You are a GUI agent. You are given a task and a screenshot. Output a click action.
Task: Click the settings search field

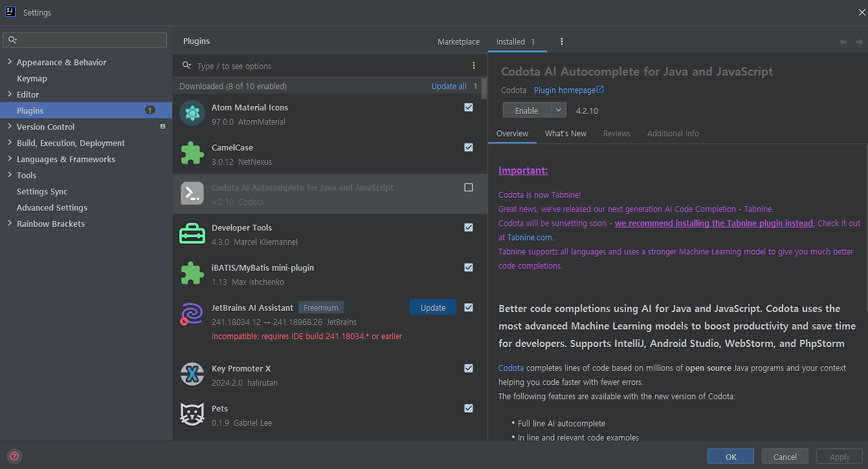(85, 40)
